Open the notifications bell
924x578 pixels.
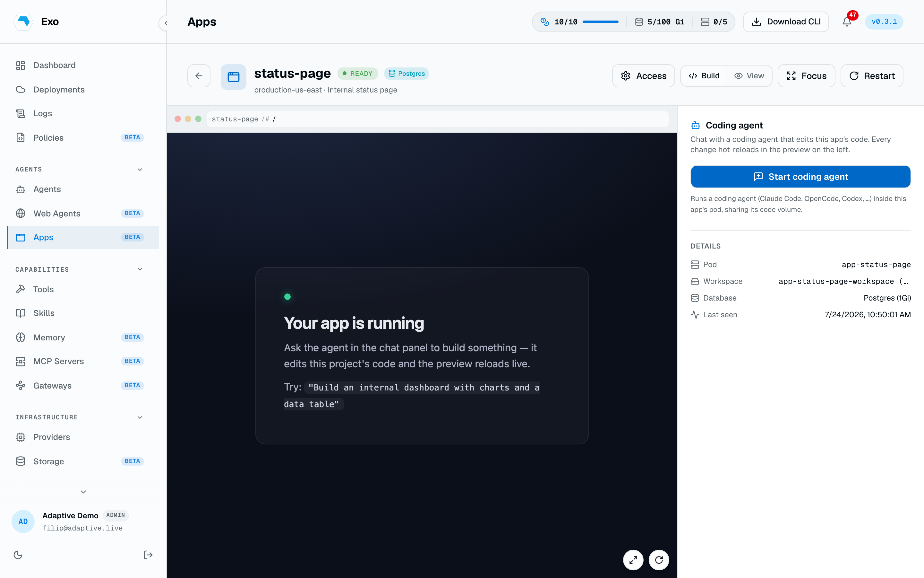pos(847,22)
